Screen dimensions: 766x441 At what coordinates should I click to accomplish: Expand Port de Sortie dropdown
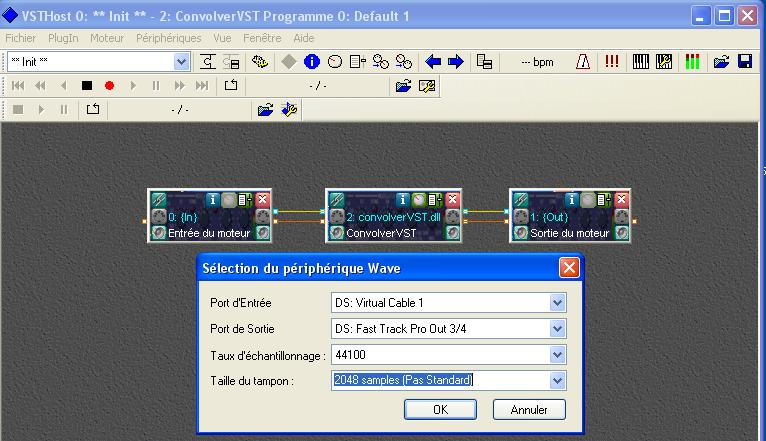pos(557,329)
